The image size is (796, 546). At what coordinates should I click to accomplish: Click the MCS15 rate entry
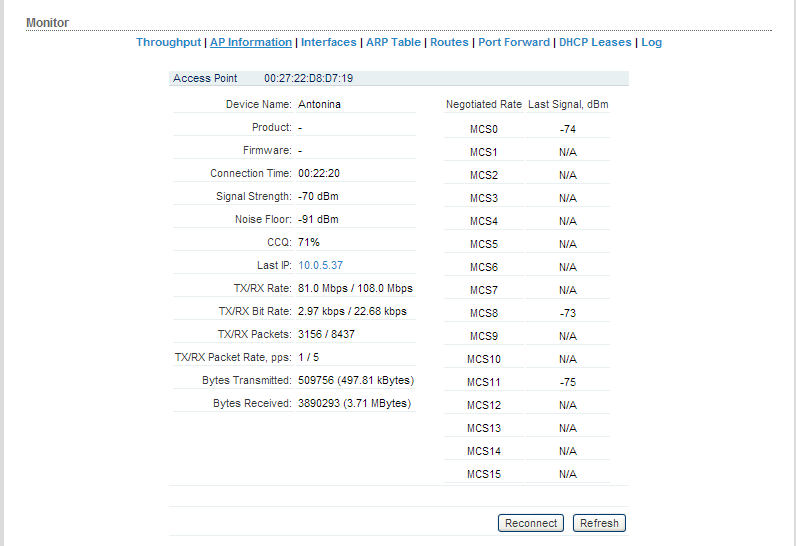(x=484, y=474)
